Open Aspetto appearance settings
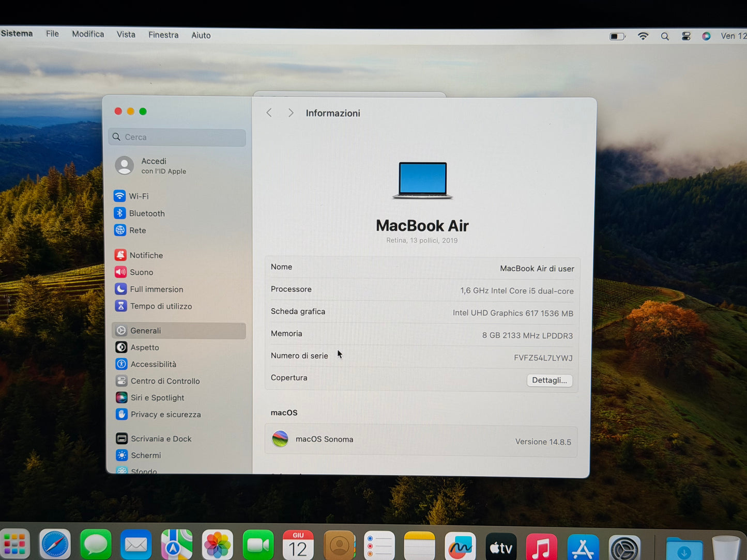 (138, 348)
